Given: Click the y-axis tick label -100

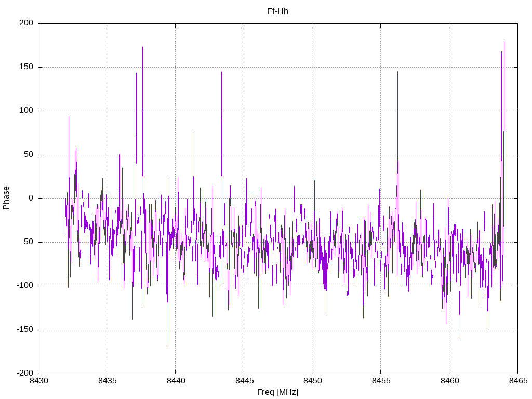Looking at the screenshot, I should (25, 286).
